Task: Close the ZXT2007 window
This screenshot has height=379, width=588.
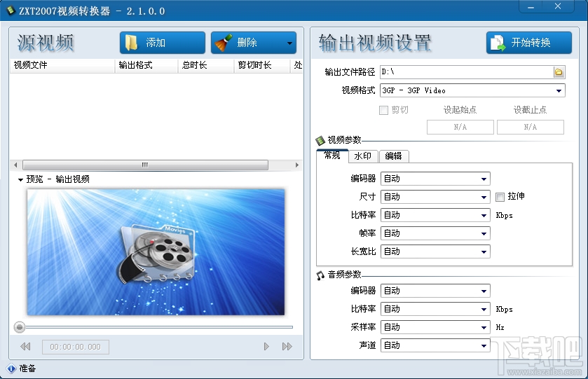Action: pos(558,6)
